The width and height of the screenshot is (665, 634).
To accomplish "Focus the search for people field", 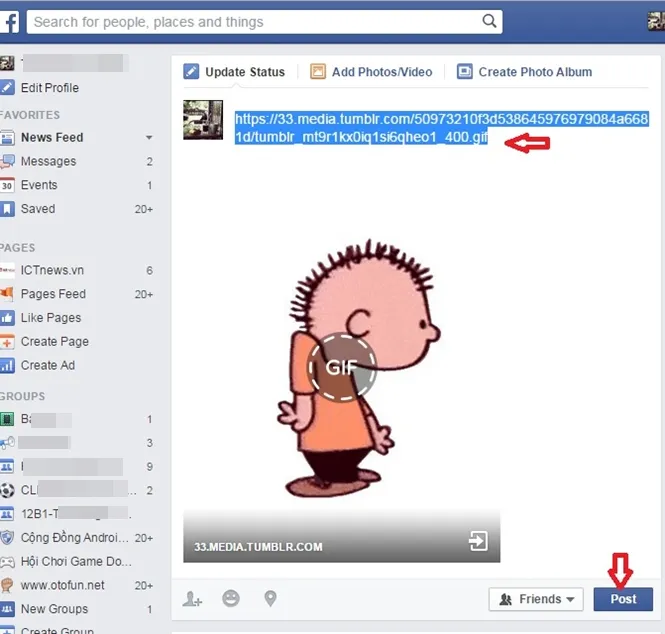I will (264, 22).
